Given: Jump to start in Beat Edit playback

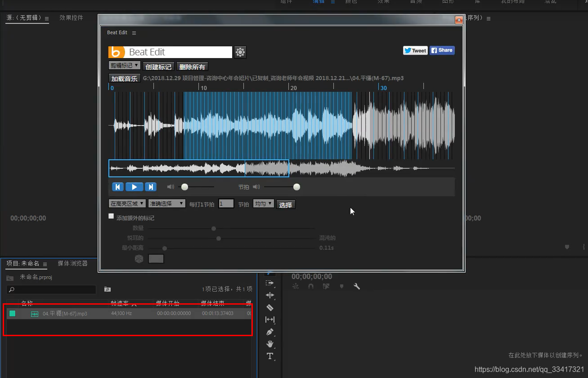Looking at the screenshot, I should [x=117, y=187].
